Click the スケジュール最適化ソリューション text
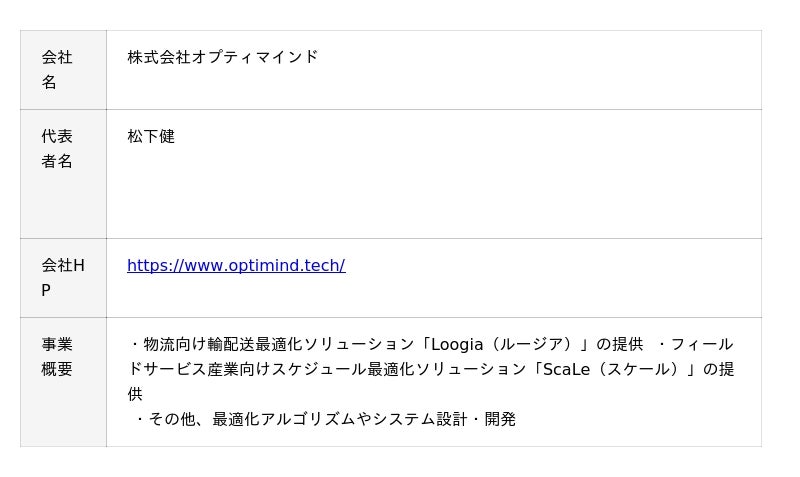Viewport: 800px width, 477px height. coord(392,369)
